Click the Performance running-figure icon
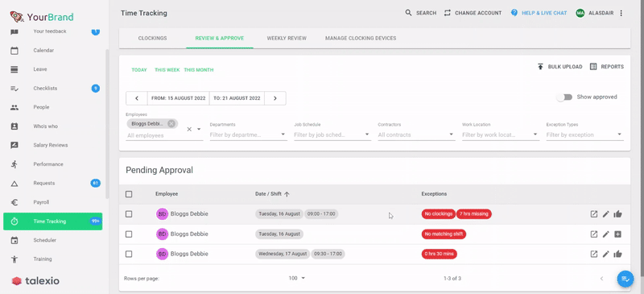 click(14, 164)
